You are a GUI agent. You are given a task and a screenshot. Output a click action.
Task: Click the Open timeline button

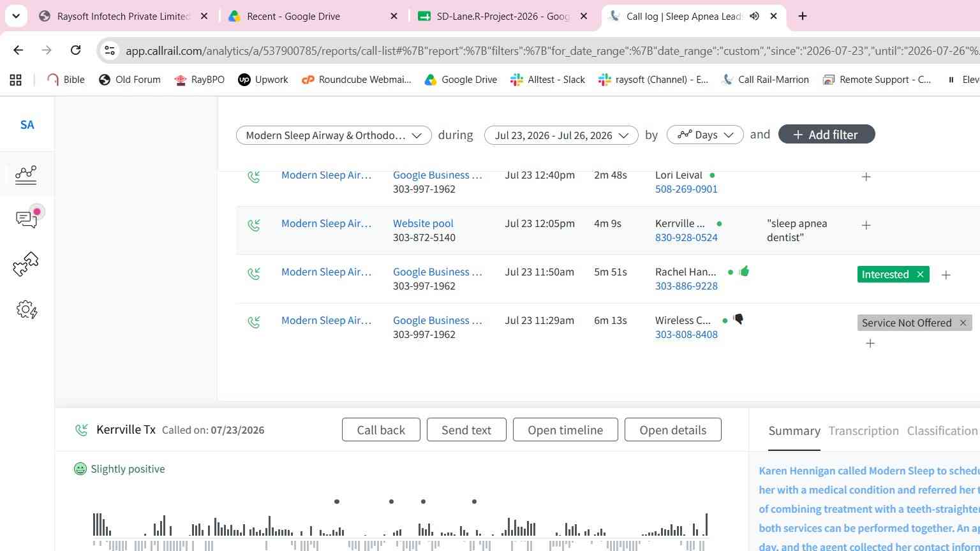(565, 430)
